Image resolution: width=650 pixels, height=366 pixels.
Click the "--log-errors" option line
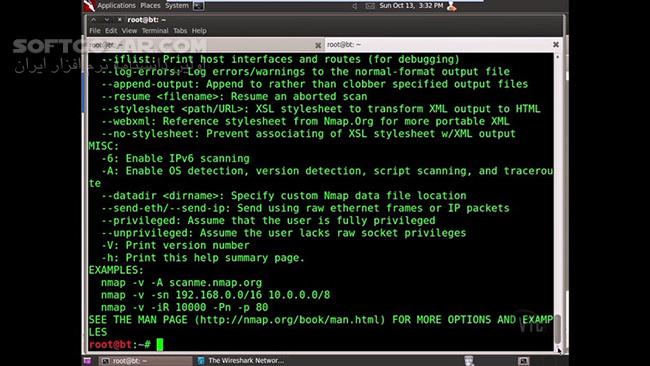click(x=306, y=72)
